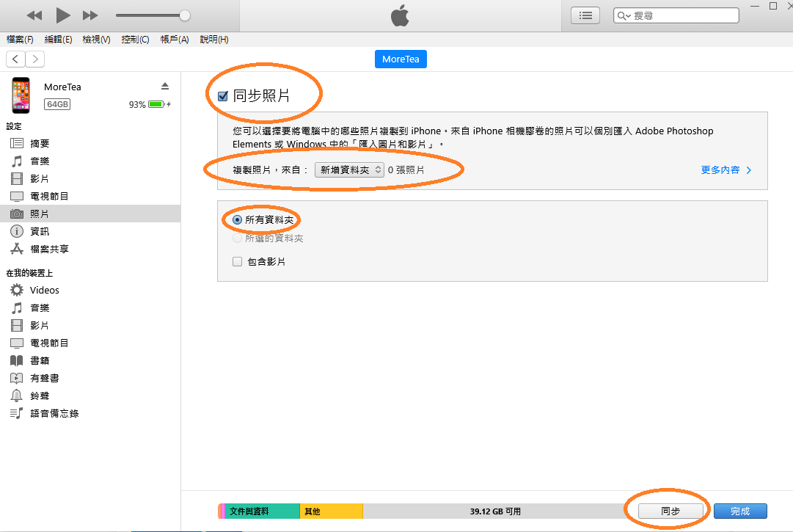
Task: Open the 檔案(F) menu
Action: 20,40
